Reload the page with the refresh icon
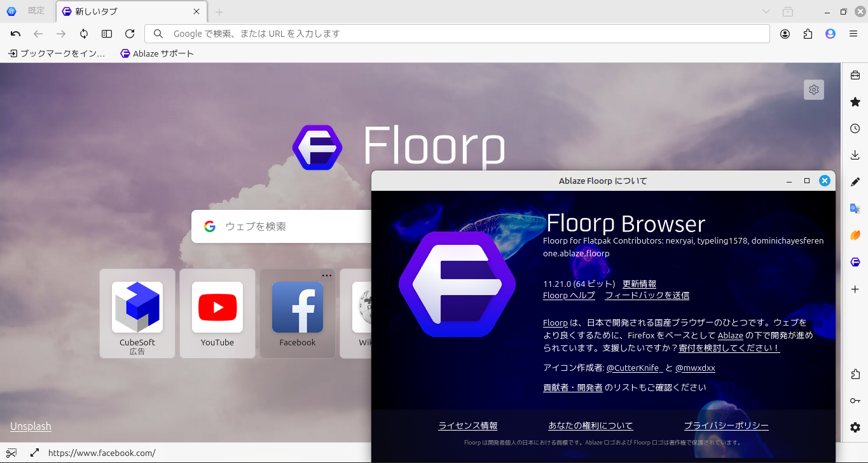 pos(130,34)
